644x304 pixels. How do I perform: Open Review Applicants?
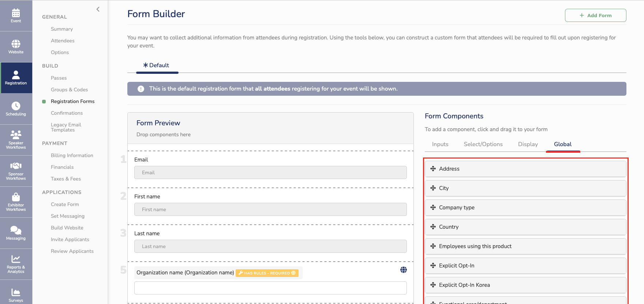(x=72, y=251)
